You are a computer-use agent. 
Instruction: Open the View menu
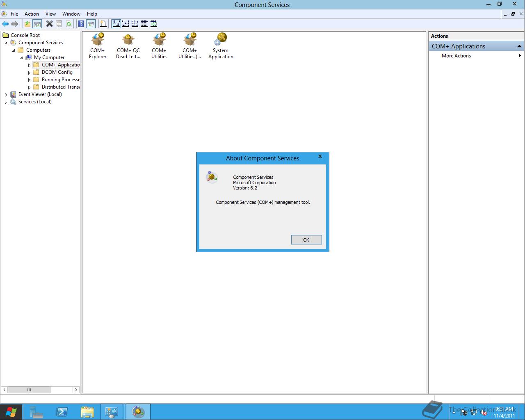click(x=50, y=14)
